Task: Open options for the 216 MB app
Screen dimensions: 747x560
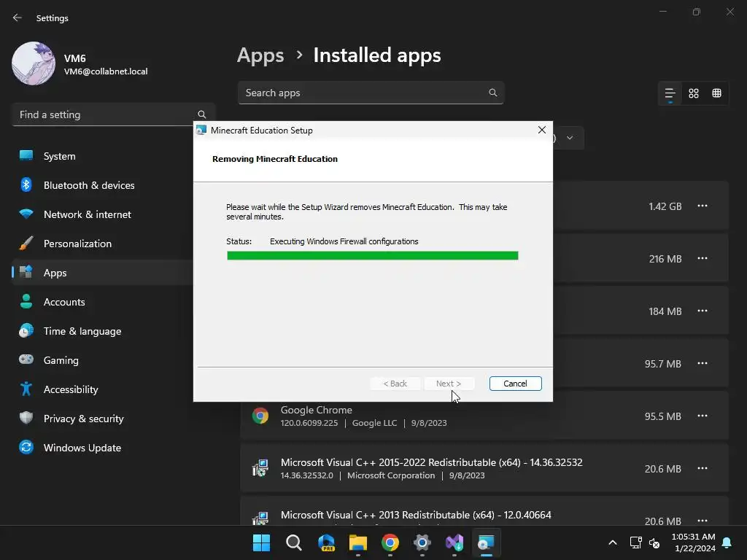Action: [x=703, y=258]
